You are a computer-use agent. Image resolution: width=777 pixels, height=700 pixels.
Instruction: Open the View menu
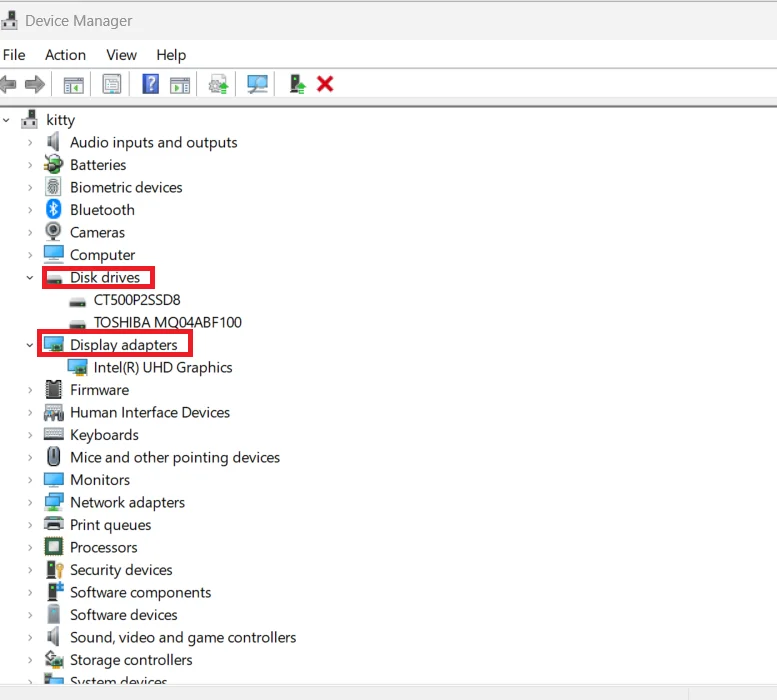121,54
